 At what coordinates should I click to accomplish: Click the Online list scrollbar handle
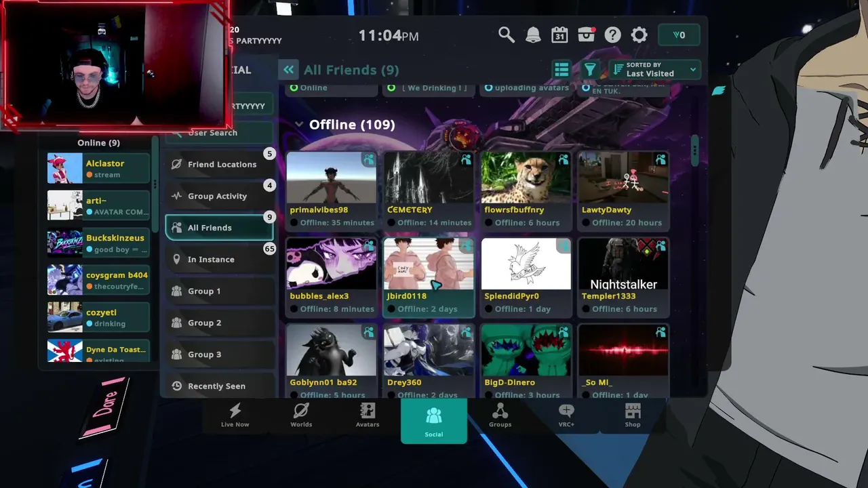coord(155,184)
